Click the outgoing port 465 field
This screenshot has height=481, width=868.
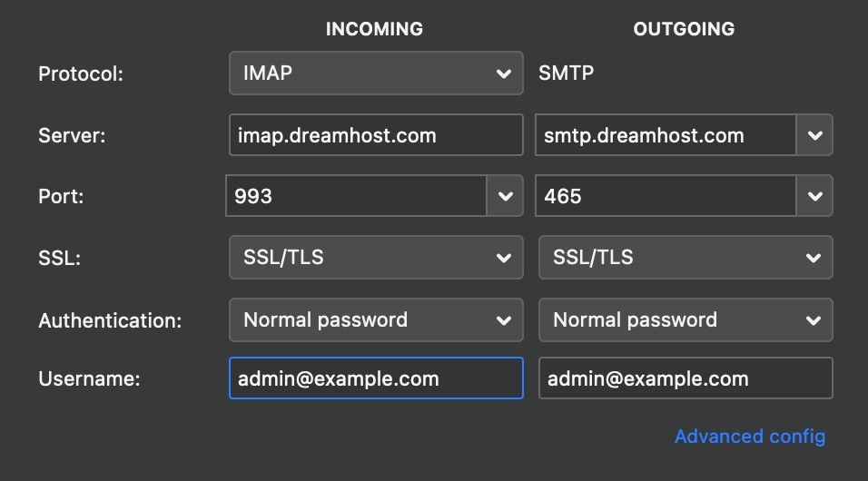(666, 196)
